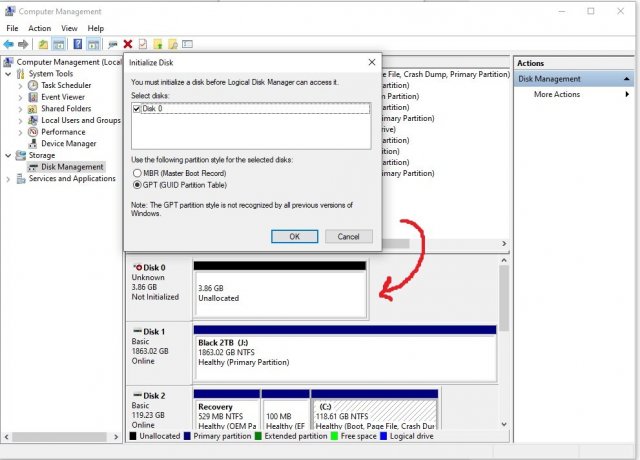Select Device Manager in the sidebar
Screen dimensions: 640x460
(68, 143)
